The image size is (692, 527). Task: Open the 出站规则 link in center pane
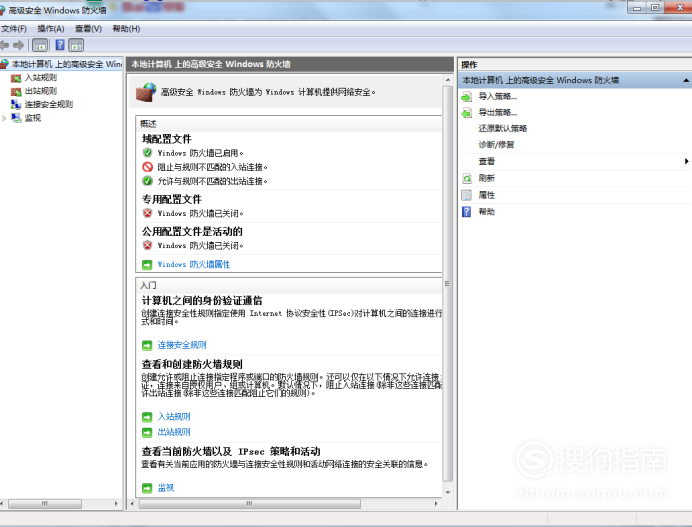pyautogui.click(x=174, y=432)
